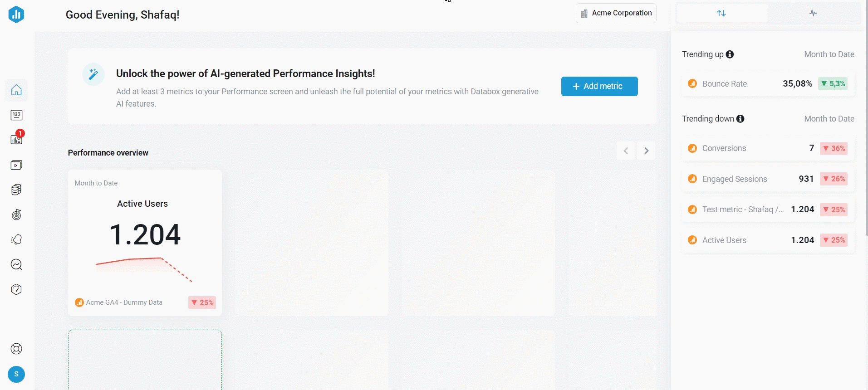Image resolution: width=868 pixels, height=390 pixels.
Task: Open the Metrics '123' sidebar icon
Action: point(16,115)
